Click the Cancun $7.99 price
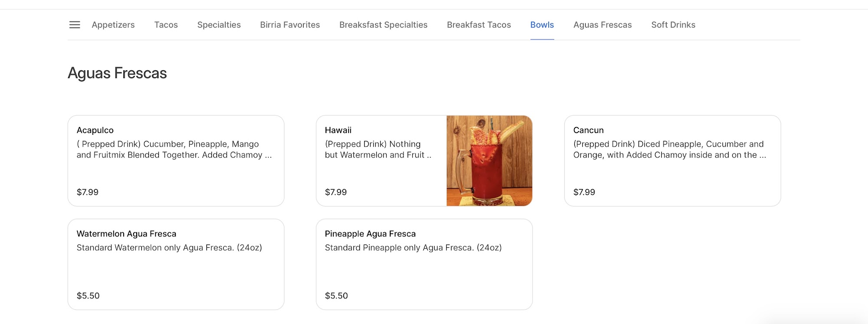The width and height of the screenshot is (868, 324). pyautogui.click(x=584, y=192)
